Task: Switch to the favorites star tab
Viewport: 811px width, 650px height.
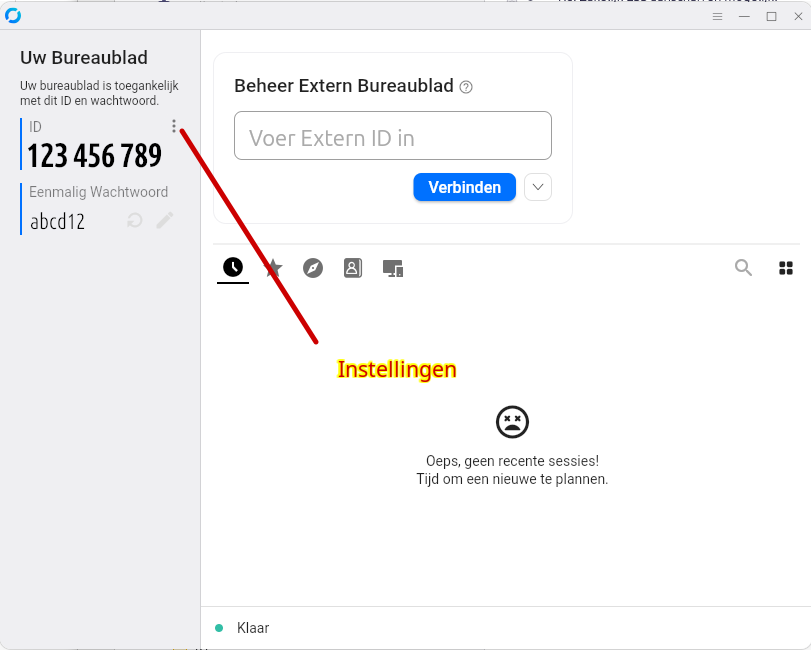Action: click(x=273, y=267)
